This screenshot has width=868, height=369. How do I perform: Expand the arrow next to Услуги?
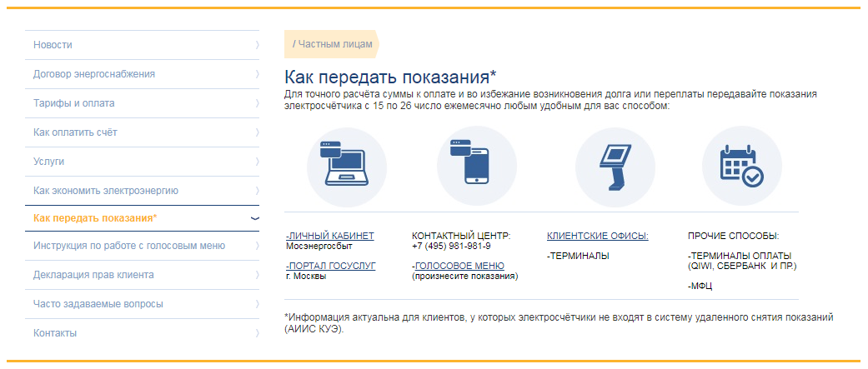256,162
